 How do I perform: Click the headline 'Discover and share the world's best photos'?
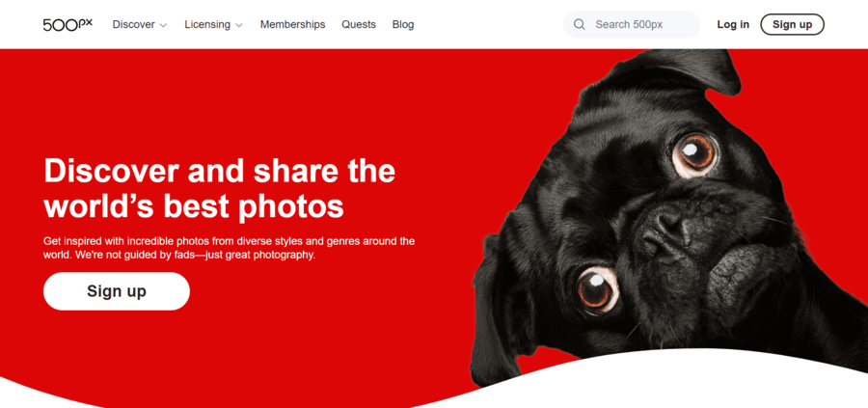click(219, 188)
